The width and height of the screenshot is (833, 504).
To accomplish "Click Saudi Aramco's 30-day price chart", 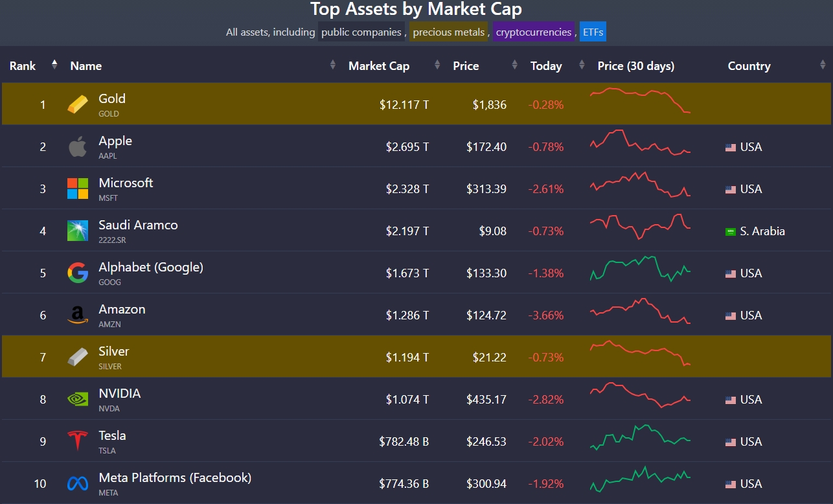I will (x=640, y=226).
